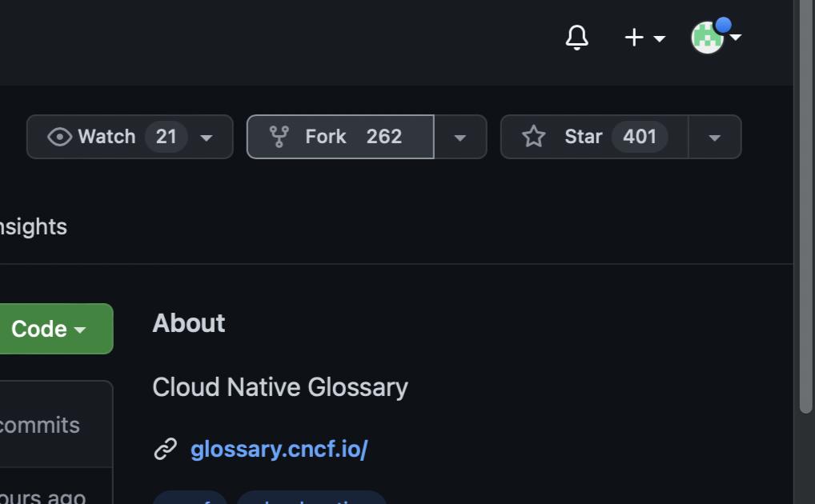Expand the Star lists dropdown arrow
The image size is (815, 504).
pos(715,137)
